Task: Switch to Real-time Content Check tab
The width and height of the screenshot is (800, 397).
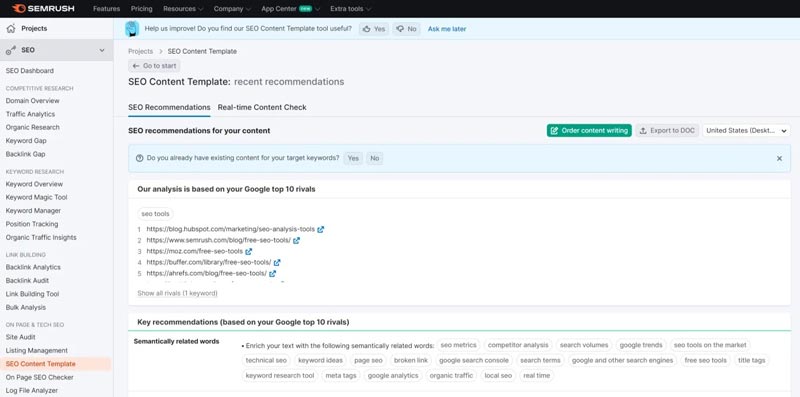Action: pos(262,108)
